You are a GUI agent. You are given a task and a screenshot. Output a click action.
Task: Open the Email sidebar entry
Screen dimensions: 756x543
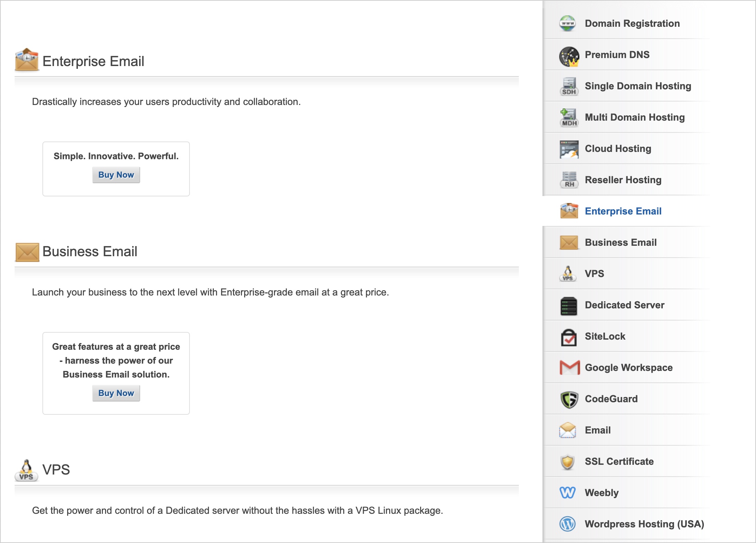coord(597,430)
